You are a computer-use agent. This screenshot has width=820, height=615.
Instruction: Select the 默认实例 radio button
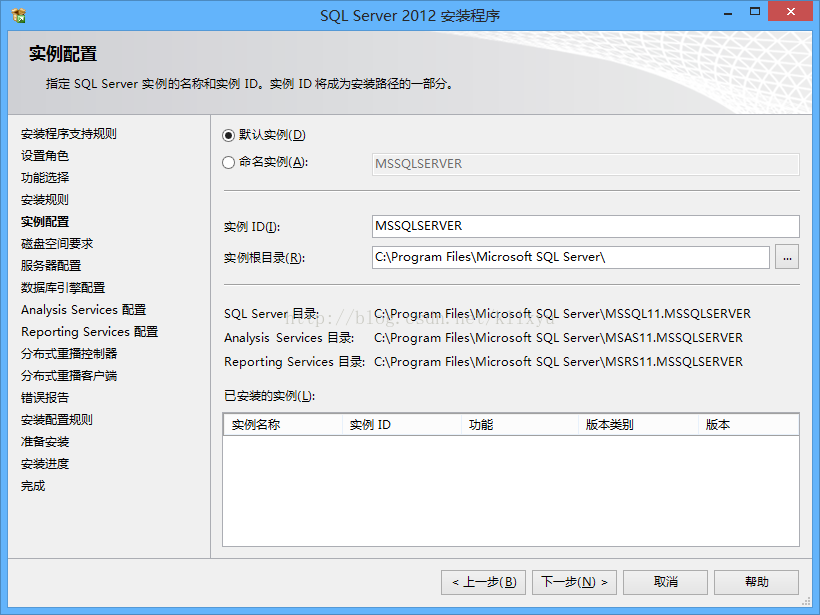pyautogui.click(x=228, y=135)
